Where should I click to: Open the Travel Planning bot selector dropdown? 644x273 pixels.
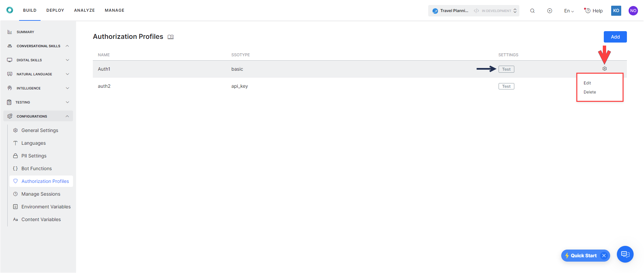pos(473,11)
